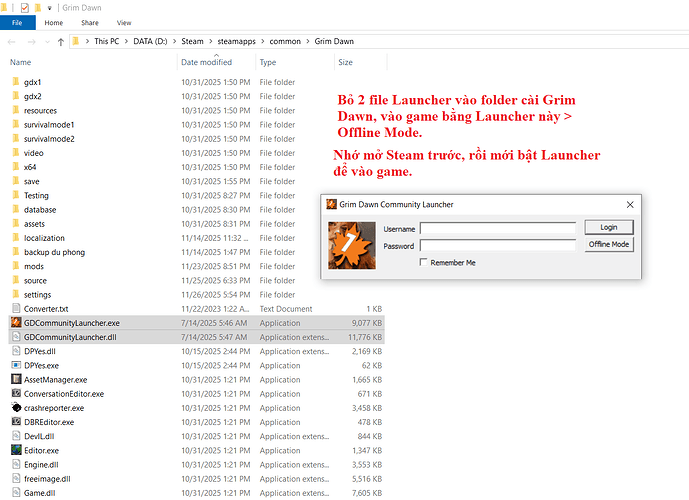Image resolution: width=689 pixels, height=500 pixels.
Task: Click the AssetManager.exe file icon
Action: coord(15,380)
